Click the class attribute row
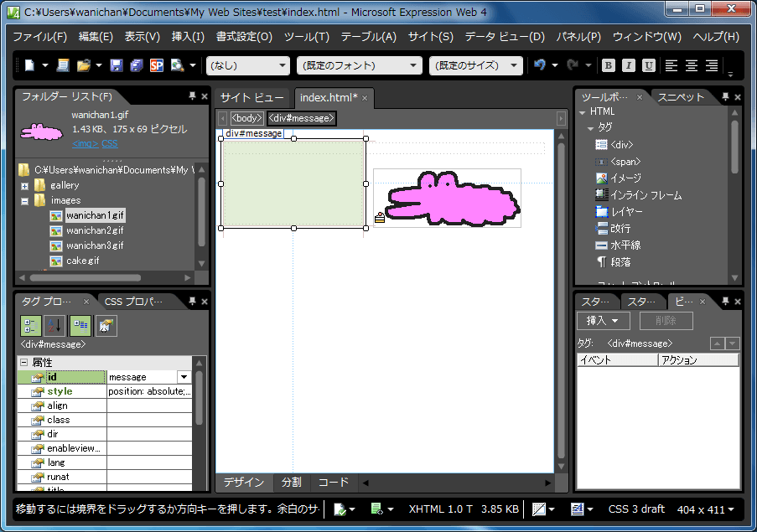The height and width of the screenshot is (532, 757). pyautogui.click(x=104, y=420)
